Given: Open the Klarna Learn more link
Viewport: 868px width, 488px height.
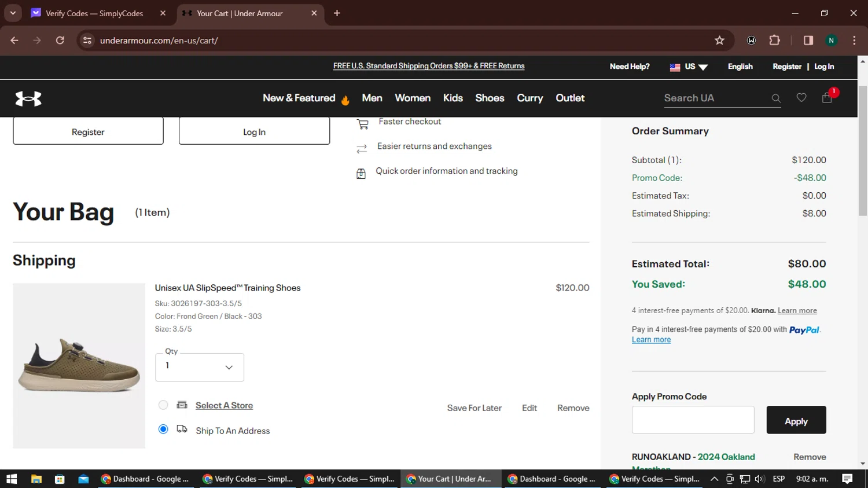Looking at the screenshot, I should point(797,311).
